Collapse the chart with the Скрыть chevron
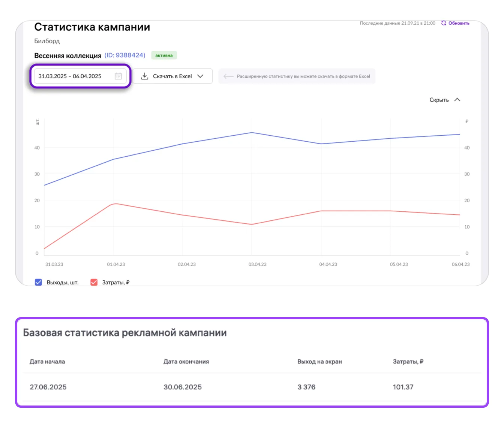This screenshot has width=504, height=428. 457,100
